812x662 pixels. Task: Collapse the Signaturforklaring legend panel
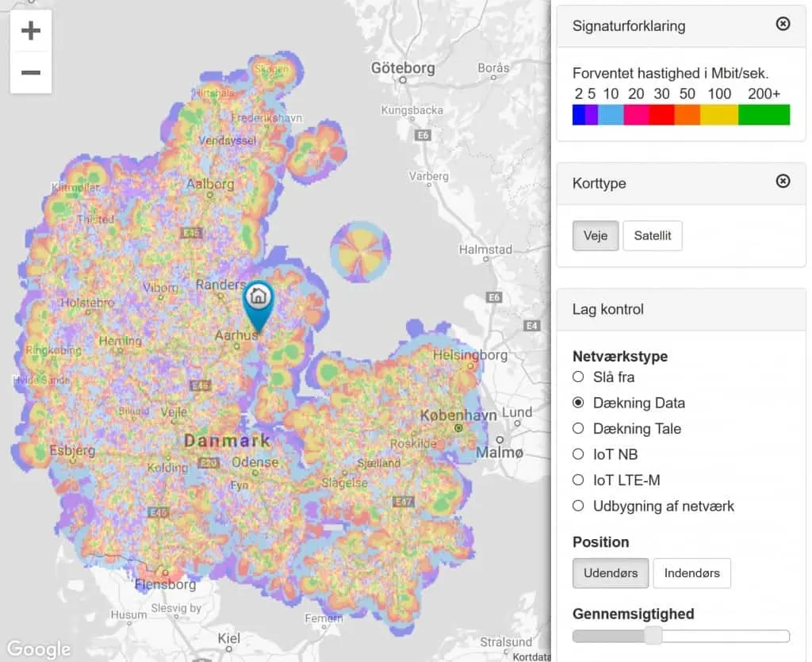[782, 25]
